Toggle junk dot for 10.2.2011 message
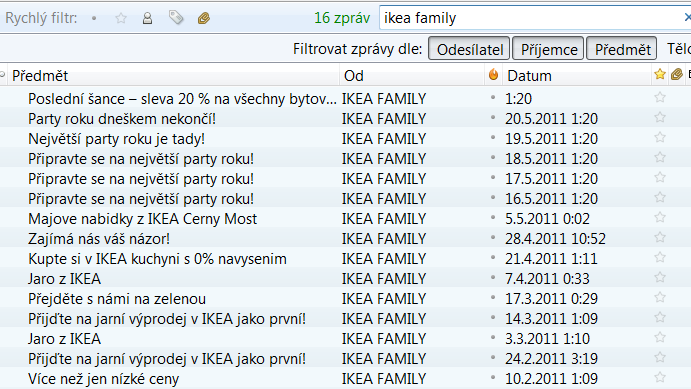The height and width of the screenshot is (389, 691). [x=493, y=378]
